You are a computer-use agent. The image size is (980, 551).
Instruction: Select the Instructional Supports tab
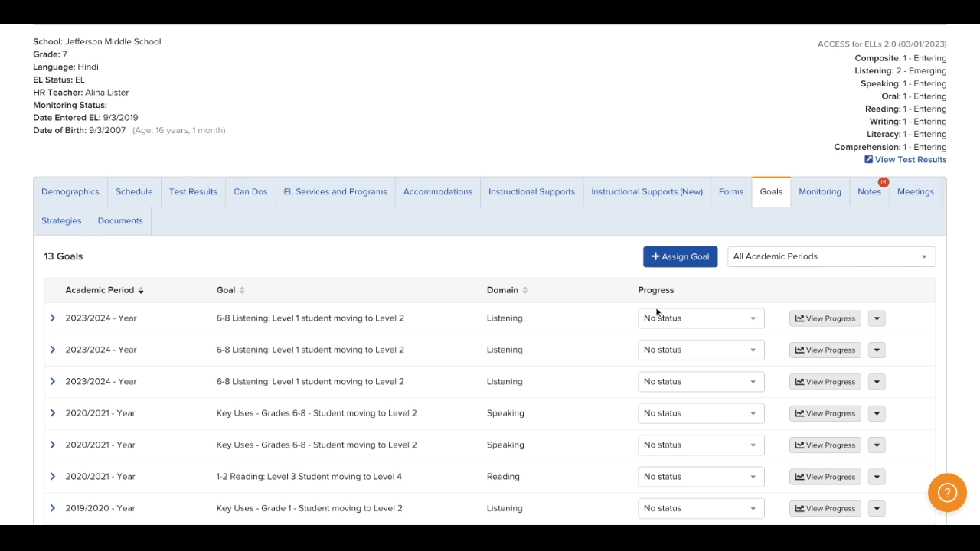[x=531, y=191]
